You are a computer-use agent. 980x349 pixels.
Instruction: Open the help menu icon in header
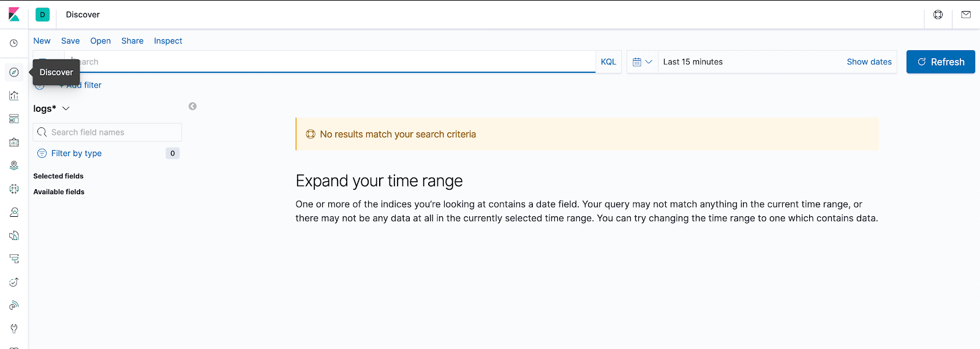tap(938, 15)
